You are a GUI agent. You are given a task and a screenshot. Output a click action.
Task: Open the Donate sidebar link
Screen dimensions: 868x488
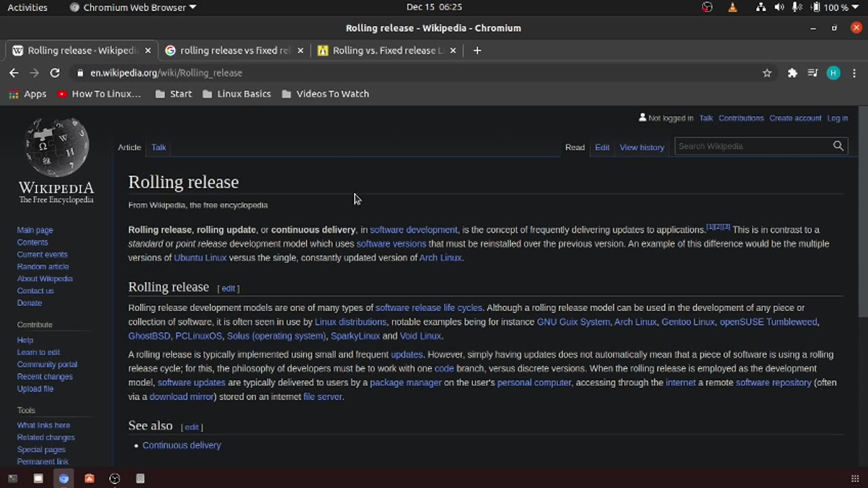[x=29, y=303]
